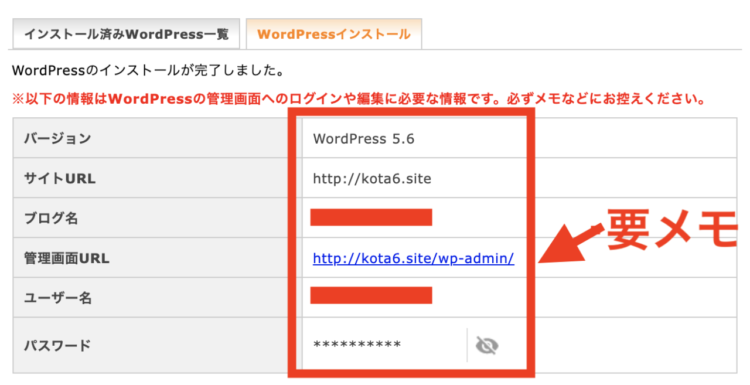The height and width of the screenshot is (385, 750).
Task: Select the http://kota6.site site URL text
Action: tap(372, 179)
